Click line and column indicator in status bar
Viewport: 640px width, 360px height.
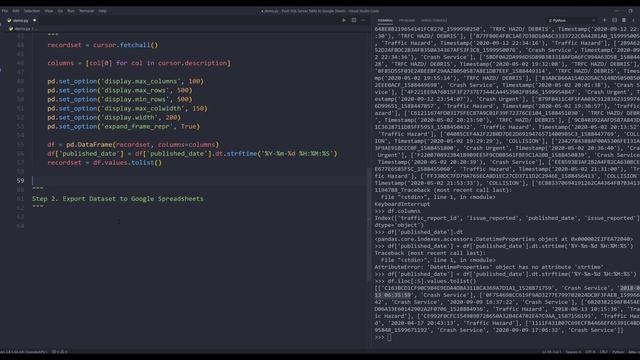(551, 352)
